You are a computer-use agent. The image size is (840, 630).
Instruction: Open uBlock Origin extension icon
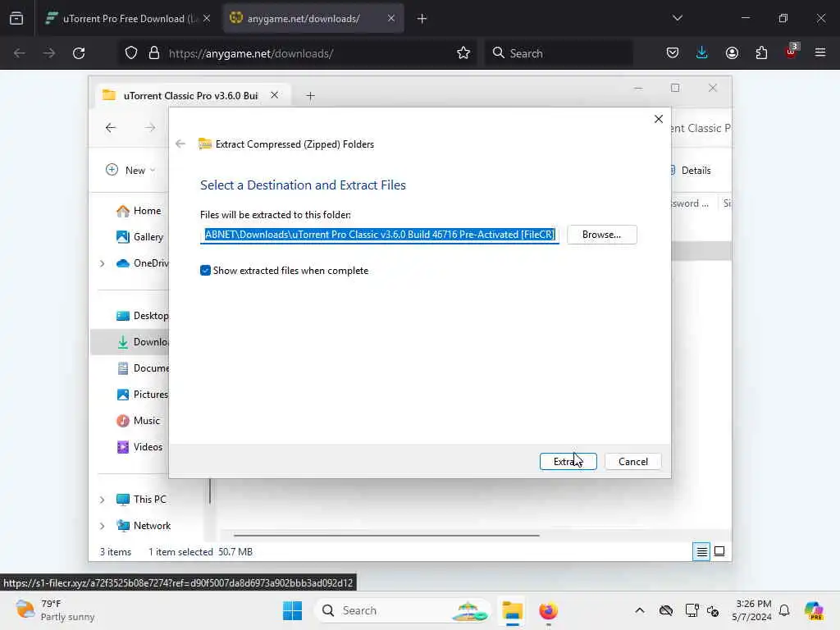pyautogui.click(x=792, y=52)
